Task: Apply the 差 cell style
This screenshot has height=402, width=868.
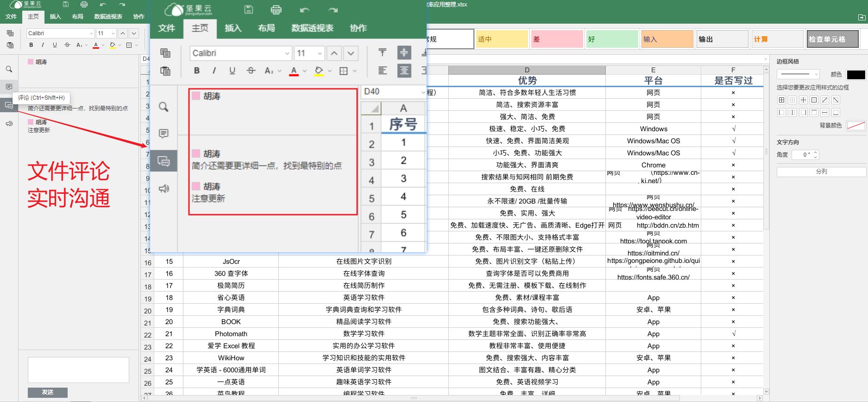Action: coord(557,39)
